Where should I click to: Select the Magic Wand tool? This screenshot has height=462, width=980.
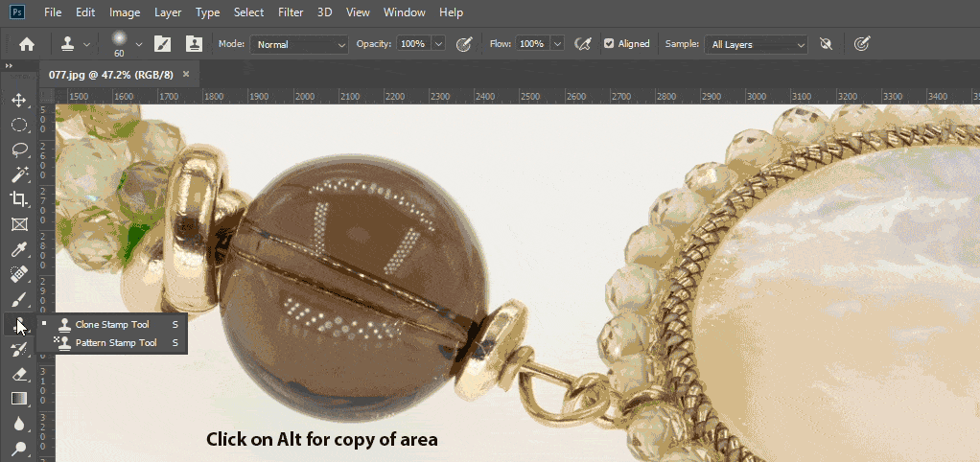[x=19, y=174]
